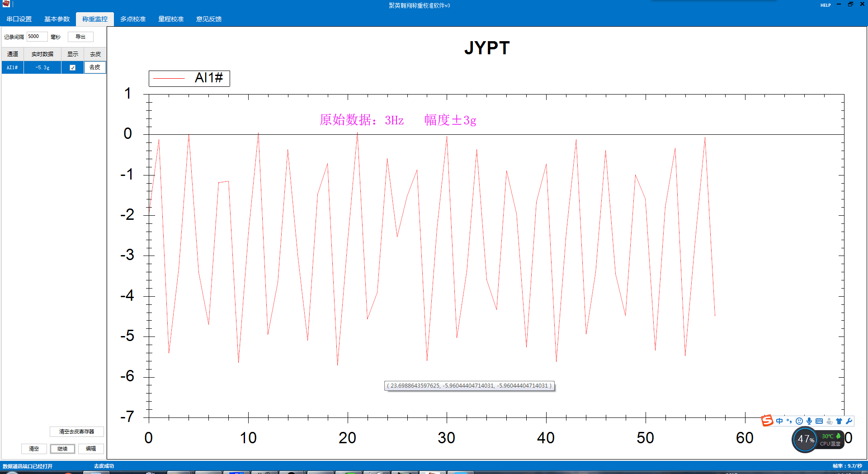Toggle the 中 Chinese-English input switch
Viewport: 868px width, 474px height.
(x=779, y=421)
